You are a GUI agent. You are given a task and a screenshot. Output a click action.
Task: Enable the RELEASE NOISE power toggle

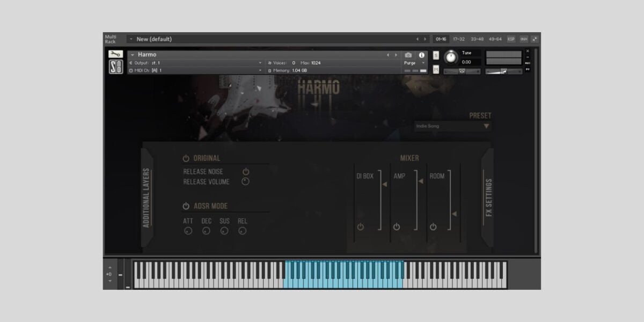point(245,172)
